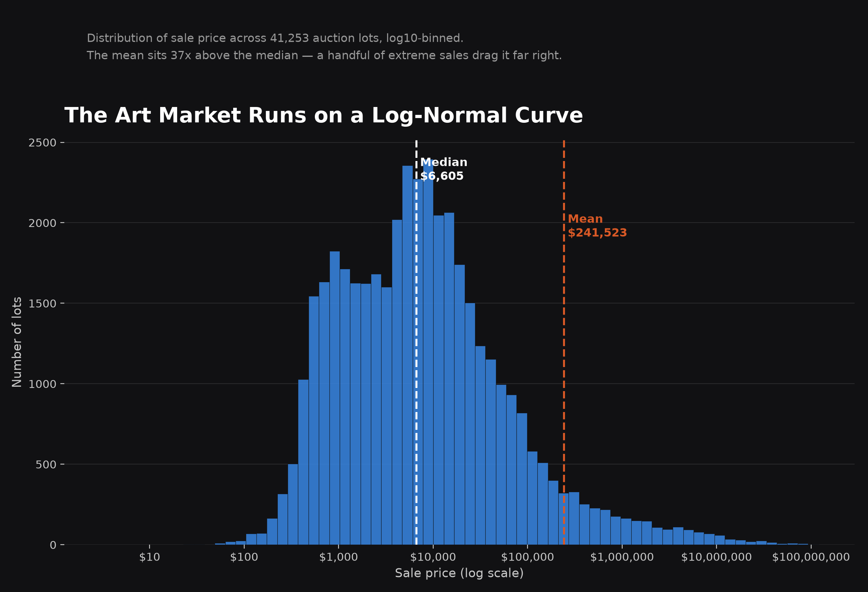Click the y-axis tick label '2000'

tap(43, 223)
